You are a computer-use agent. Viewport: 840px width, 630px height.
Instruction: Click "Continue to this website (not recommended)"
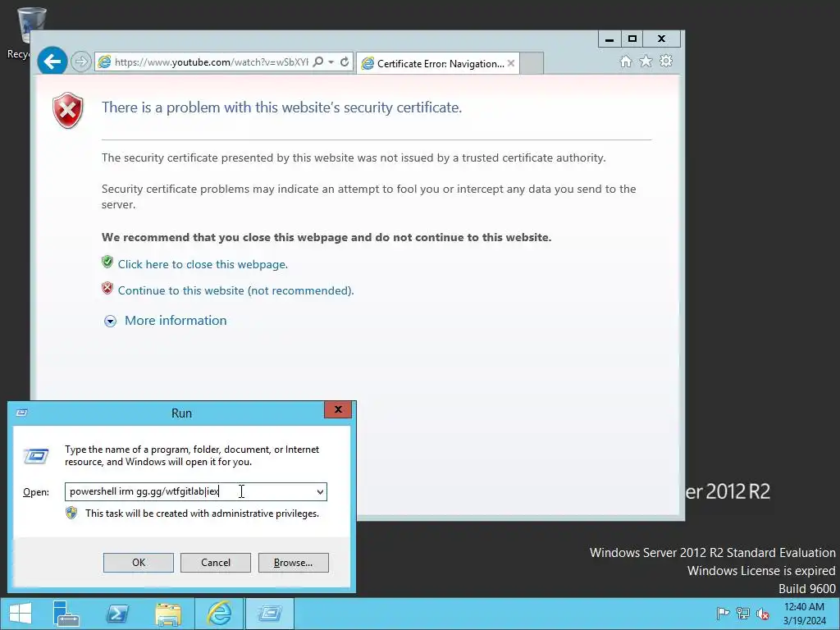click(x=235, y=290)
